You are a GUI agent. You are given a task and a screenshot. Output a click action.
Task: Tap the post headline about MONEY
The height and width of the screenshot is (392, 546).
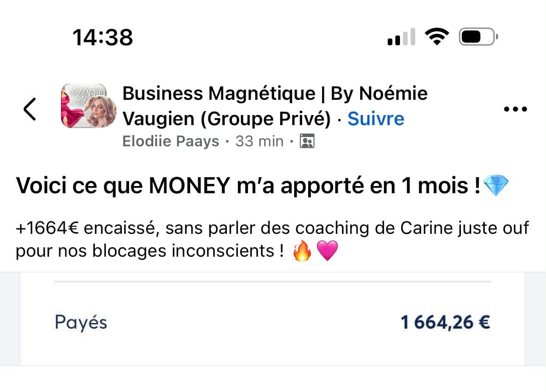(x=248, y=186)
